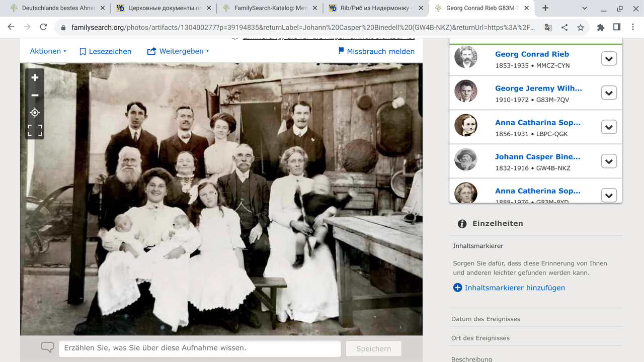Open browser extensions puzzle icon
The height and width of the screenshot is (362, 644).
click(601, 28)
